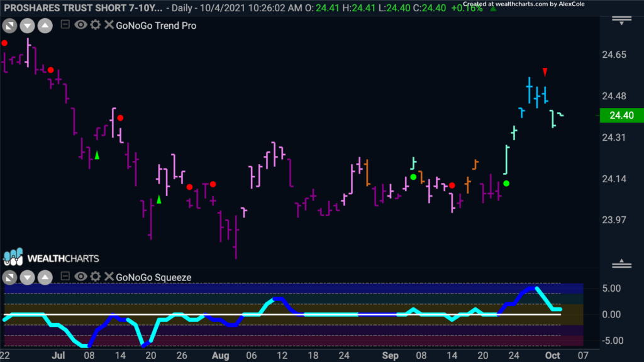
Task: Click the red dot marker near Sep 14
Action: coord(452,185)
